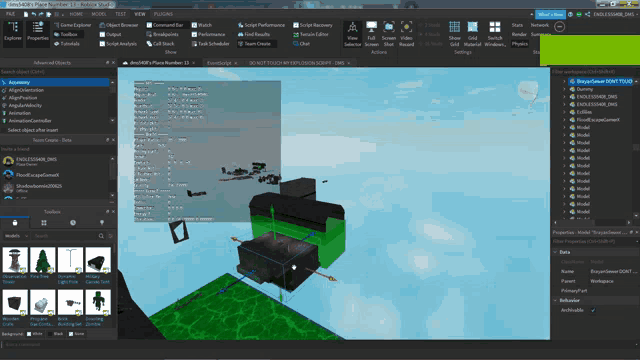Click the Render stats button
640x360 pixels.
click(x=519, y=34)
